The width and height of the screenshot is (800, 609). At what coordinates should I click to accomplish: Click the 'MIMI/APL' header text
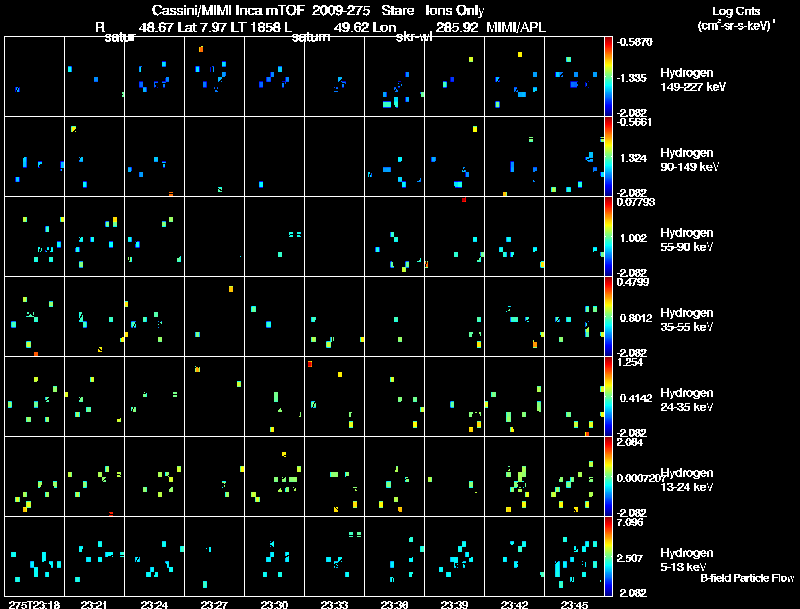[516, 27]
